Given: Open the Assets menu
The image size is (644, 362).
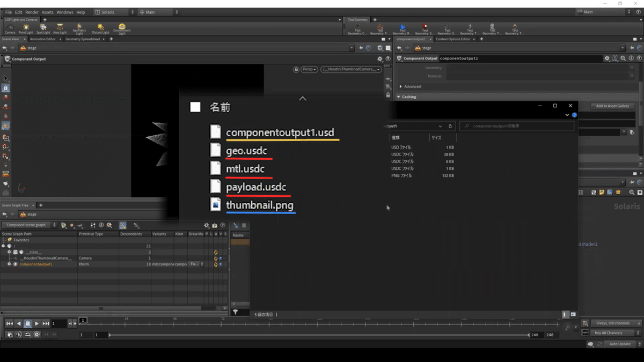Looking at the screenshot, I should (47, 12).
